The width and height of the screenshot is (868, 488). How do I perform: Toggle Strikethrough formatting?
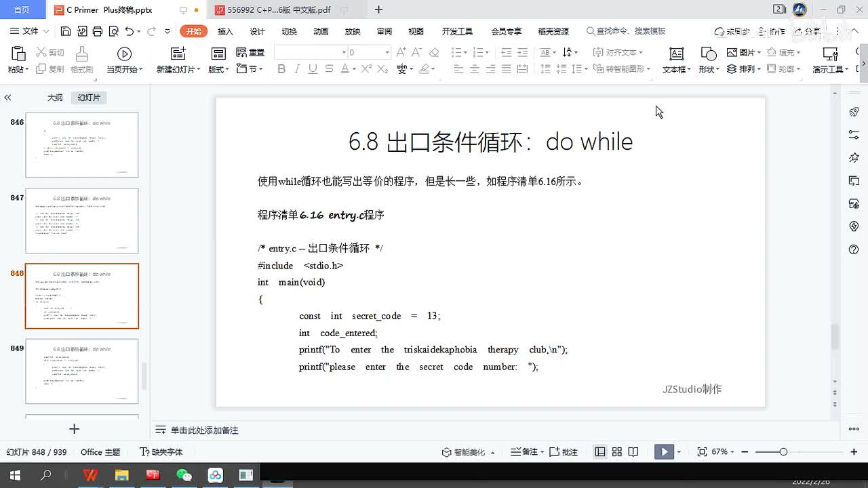point(329,69)
